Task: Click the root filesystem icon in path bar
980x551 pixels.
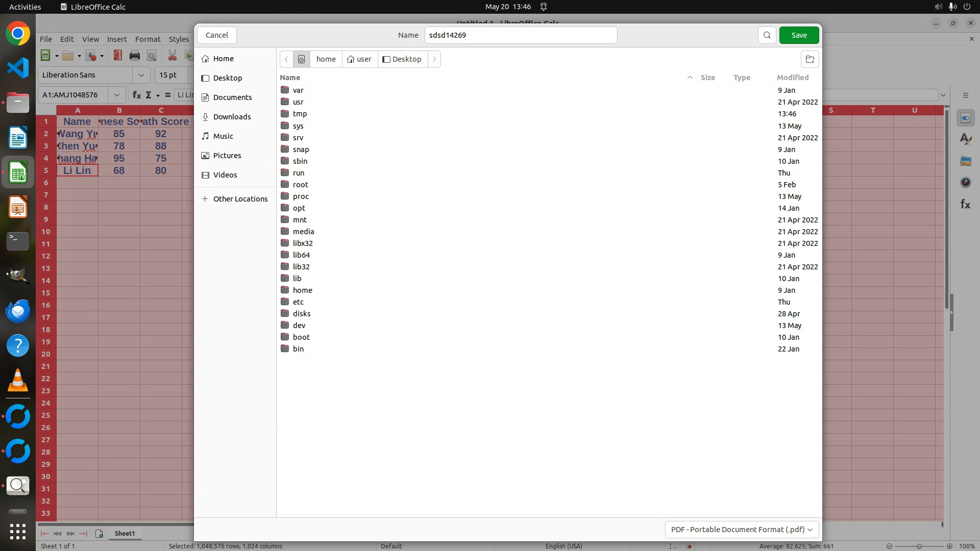Action: tap(301, 59)
